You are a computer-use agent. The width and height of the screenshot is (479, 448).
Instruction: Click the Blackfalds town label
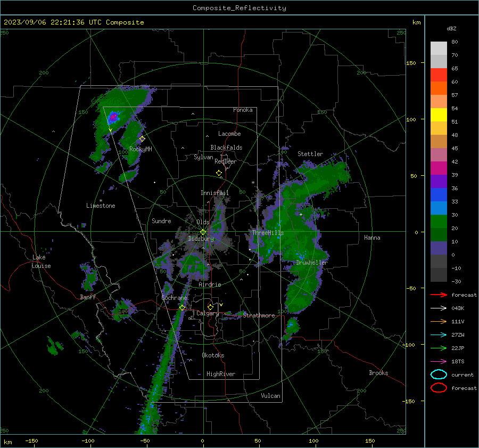coord(226,148)
